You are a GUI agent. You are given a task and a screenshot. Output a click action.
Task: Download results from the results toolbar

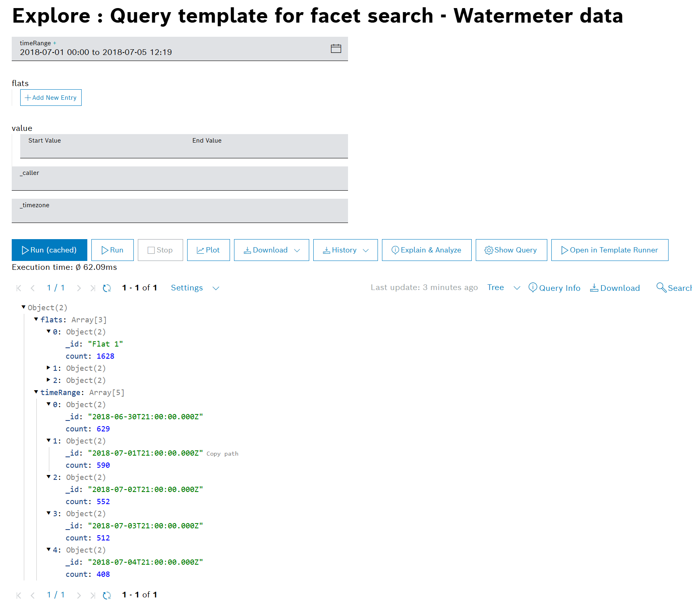coord(615,288)
